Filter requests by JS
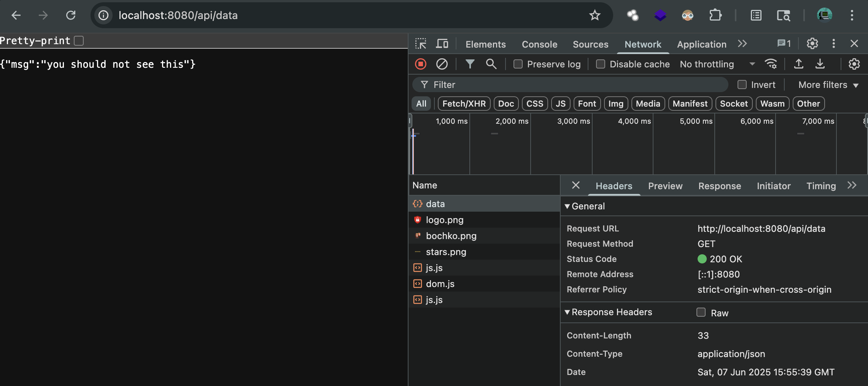The height and width of the screenshot is (386, 868). (x=561, y=104)
